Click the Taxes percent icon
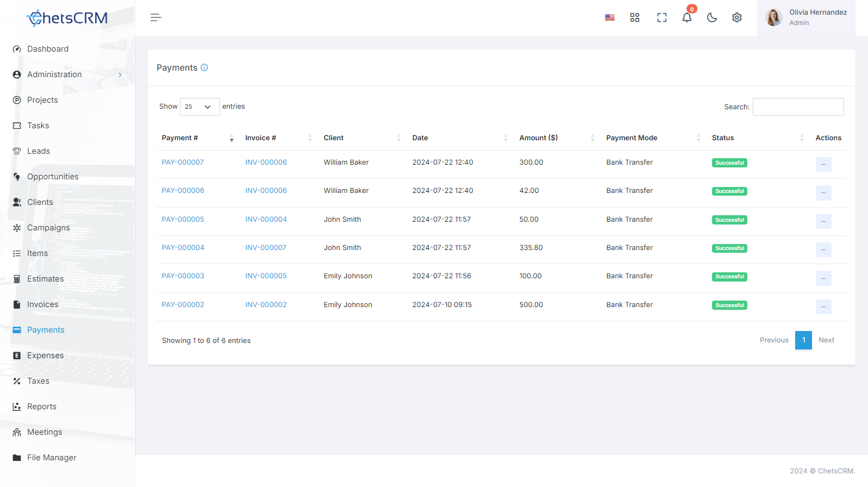The width and height of the screenshot is (868, 487). [x=17, y=381]
